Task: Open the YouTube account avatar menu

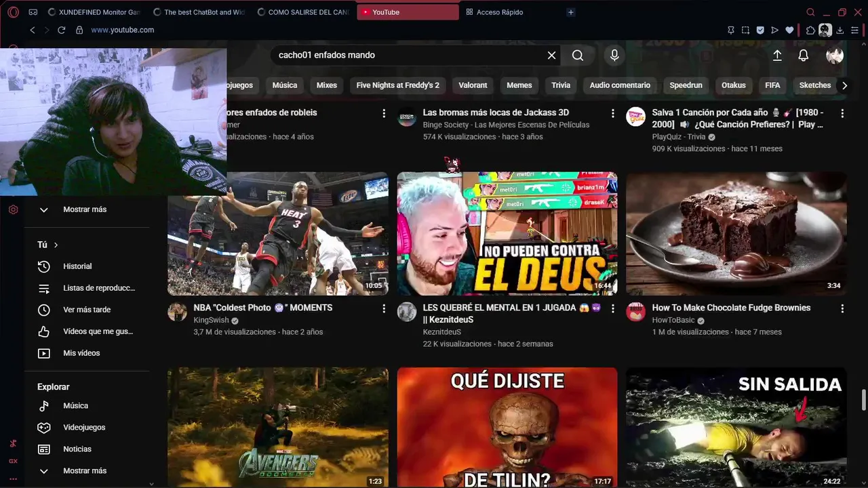Action: (x=835, y=56)
